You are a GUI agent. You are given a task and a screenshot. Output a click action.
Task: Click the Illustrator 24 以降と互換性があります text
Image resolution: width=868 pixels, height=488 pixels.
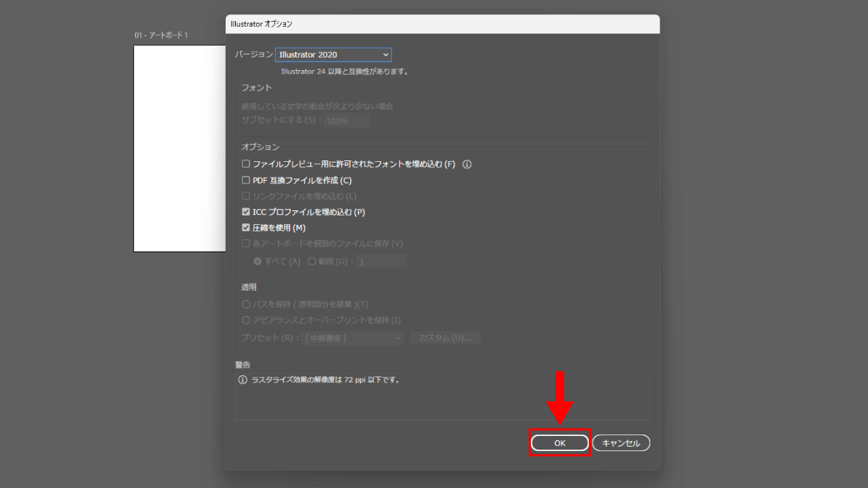tap(344, 72)
